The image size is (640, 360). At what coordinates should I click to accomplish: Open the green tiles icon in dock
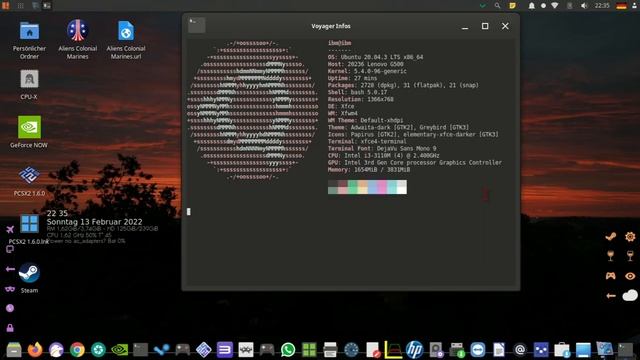(309, 350)
